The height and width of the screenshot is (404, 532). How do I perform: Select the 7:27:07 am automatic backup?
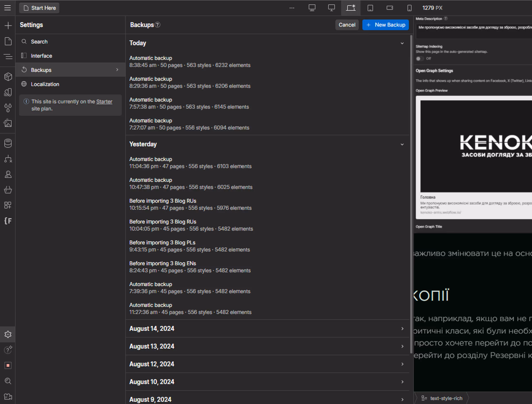point(268,124)
